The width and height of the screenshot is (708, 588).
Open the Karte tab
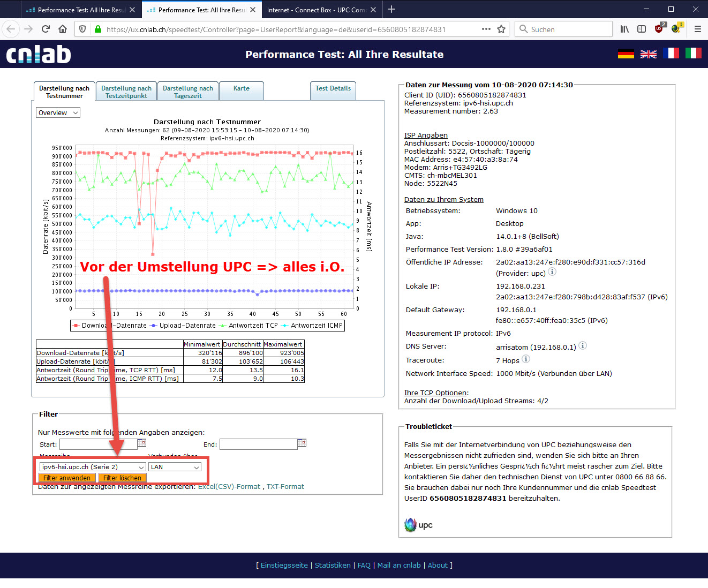[242, 89]
